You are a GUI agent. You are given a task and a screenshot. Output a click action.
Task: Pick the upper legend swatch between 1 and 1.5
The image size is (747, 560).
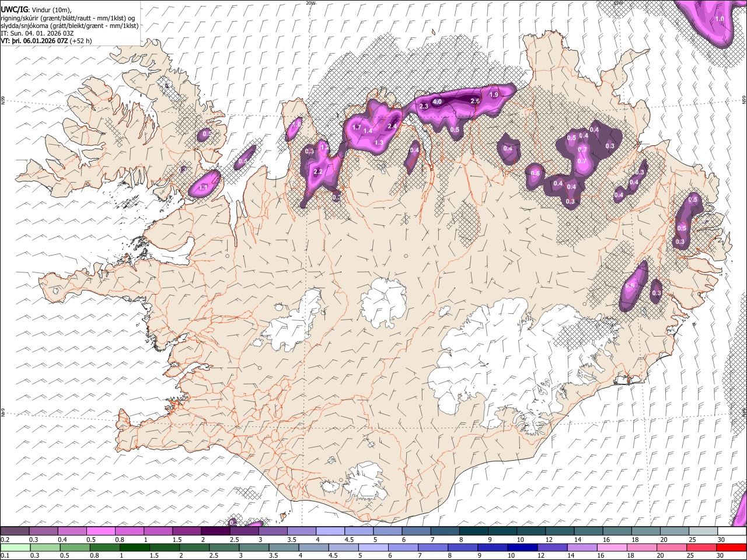click(158, 531)
